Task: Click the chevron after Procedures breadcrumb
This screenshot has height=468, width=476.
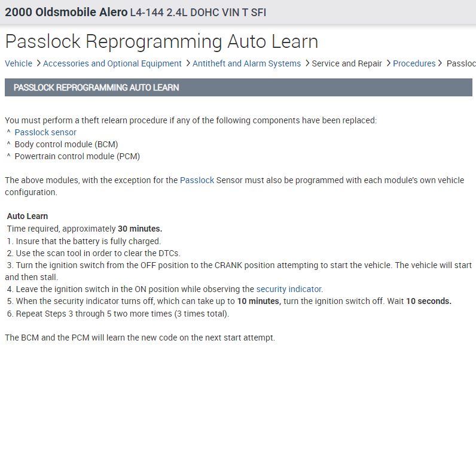Action: click(440, 63)
